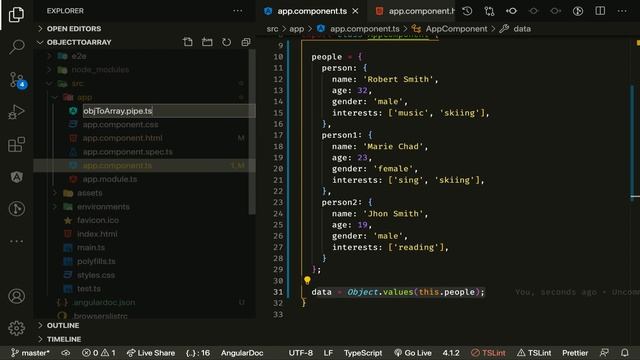
Task: Click Prettier in status bar
Action: pyautogui.click(x=575, y=353)
